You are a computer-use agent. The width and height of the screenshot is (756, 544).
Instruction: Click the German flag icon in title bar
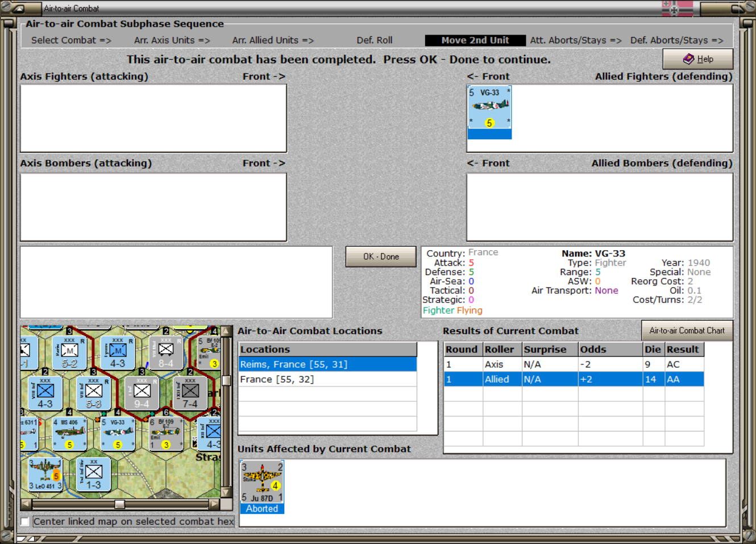click(677, 9)
